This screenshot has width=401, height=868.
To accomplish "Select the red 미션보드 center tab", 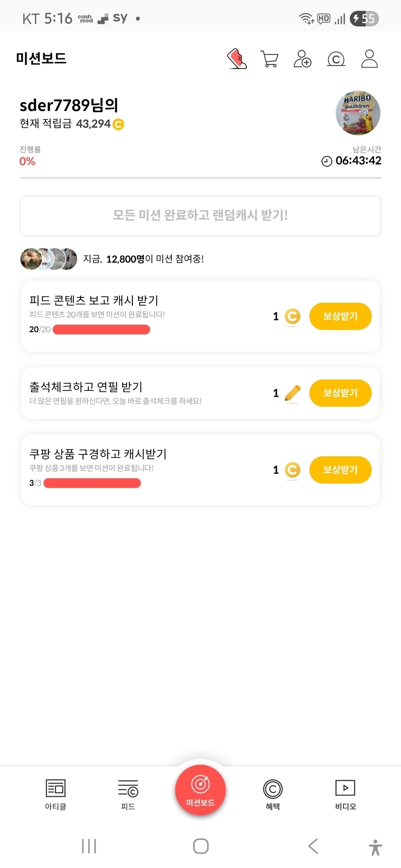I will pos(200,790).
